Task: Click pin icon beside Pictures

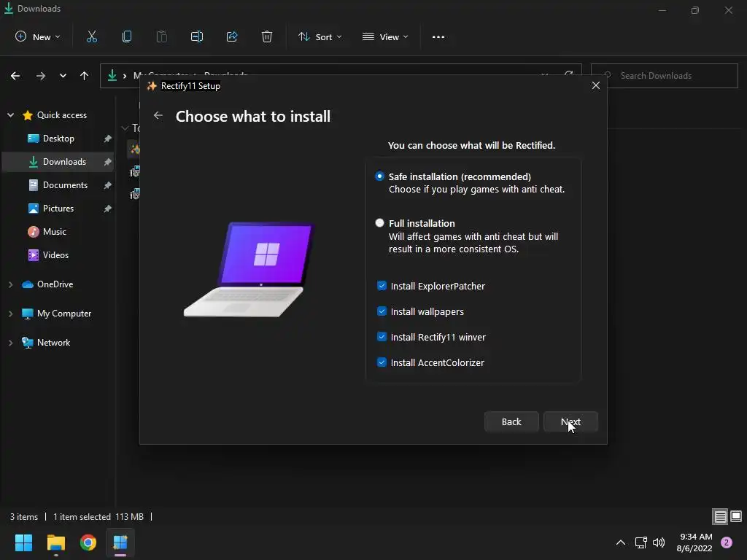Action: 108,208
